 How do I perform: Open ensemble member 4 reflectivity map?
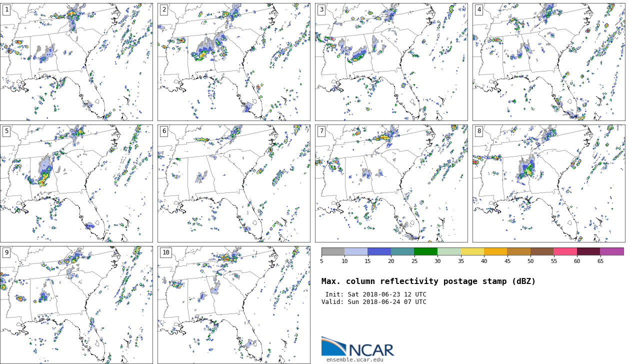[549, 62]
